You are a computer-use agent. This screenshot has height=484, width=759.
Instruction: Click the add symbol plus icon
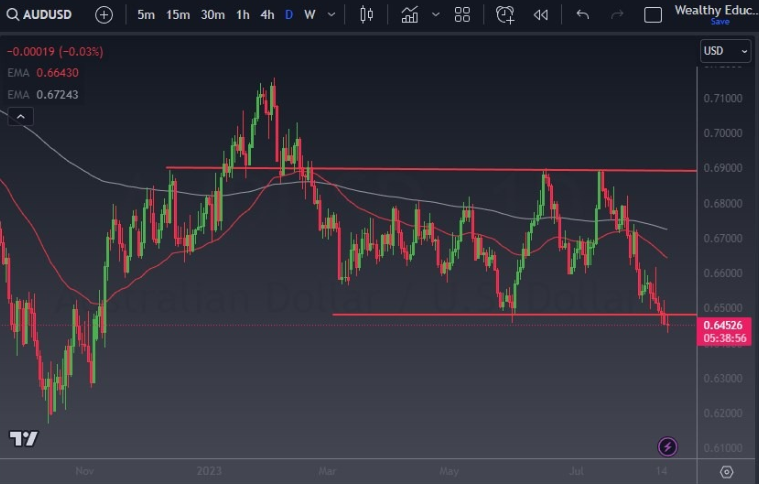pyautogui.click(x=104, y=15)
